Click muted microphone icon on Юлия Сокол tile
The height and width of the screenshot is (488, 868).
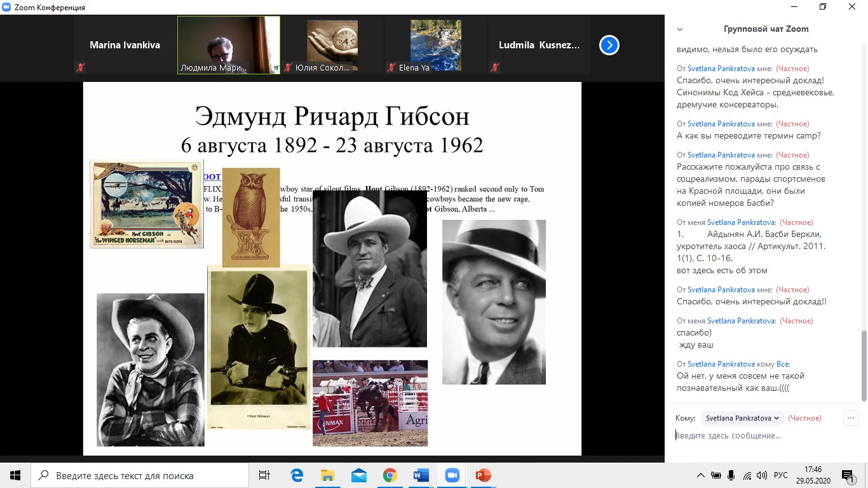pyautogui.click(x=288, y=67)
